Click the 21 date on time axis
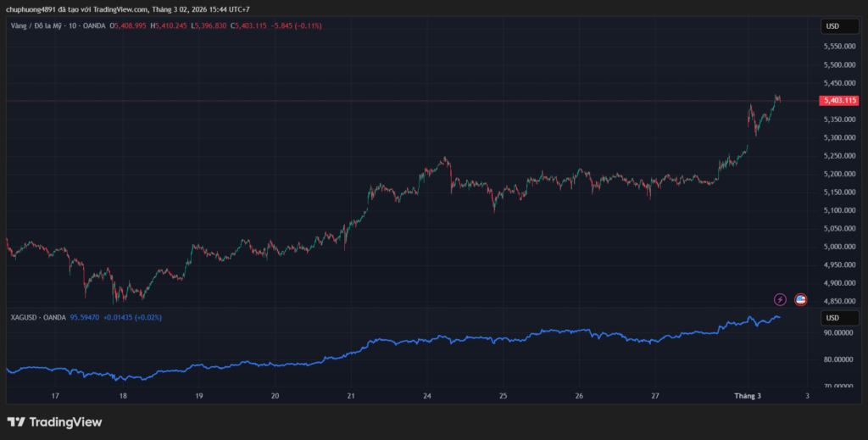868x440 pixels. pyautogui.click(x=351, y=396)
